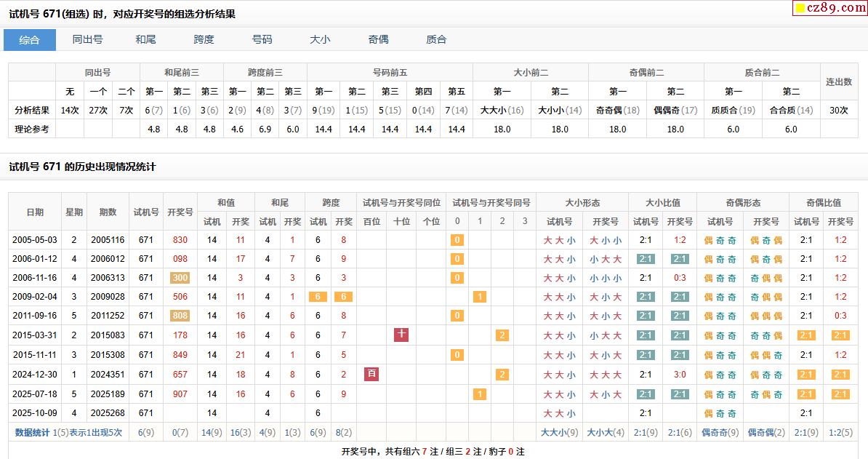Click orange 2 badge in the 2024-12-30 row

click(502, 374)
